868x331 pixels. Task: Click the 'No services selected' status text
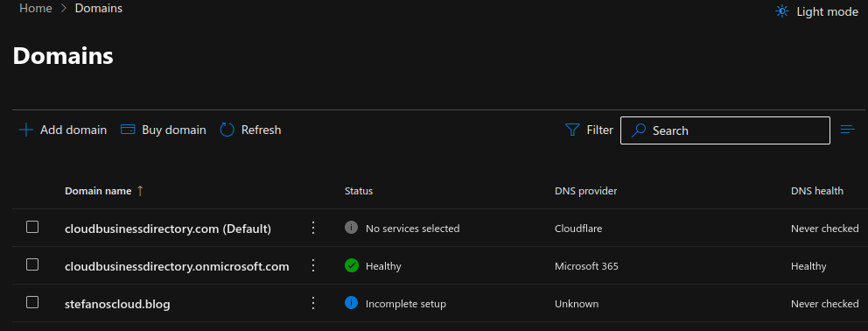[412, 229]
